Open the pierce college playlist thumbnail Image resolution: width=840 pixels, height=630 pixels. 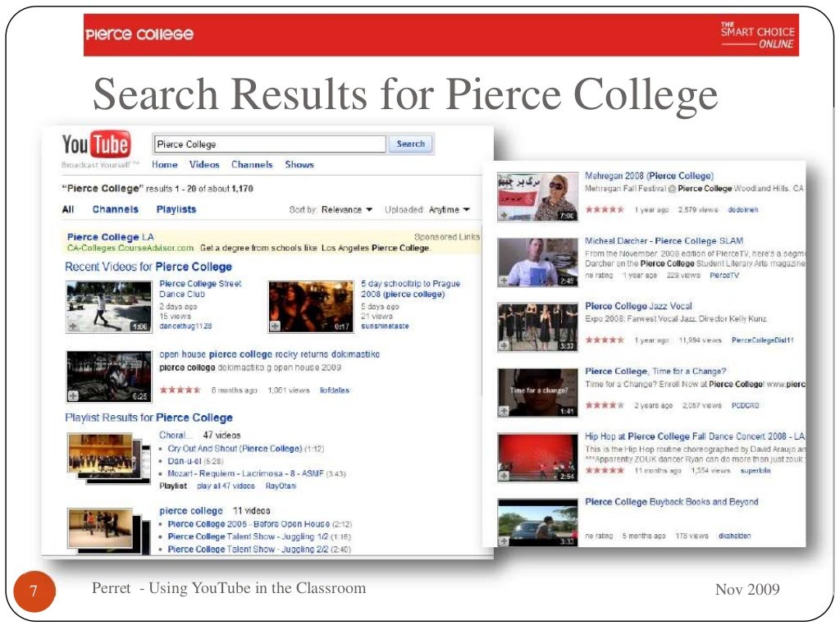(x=109, y=531)
